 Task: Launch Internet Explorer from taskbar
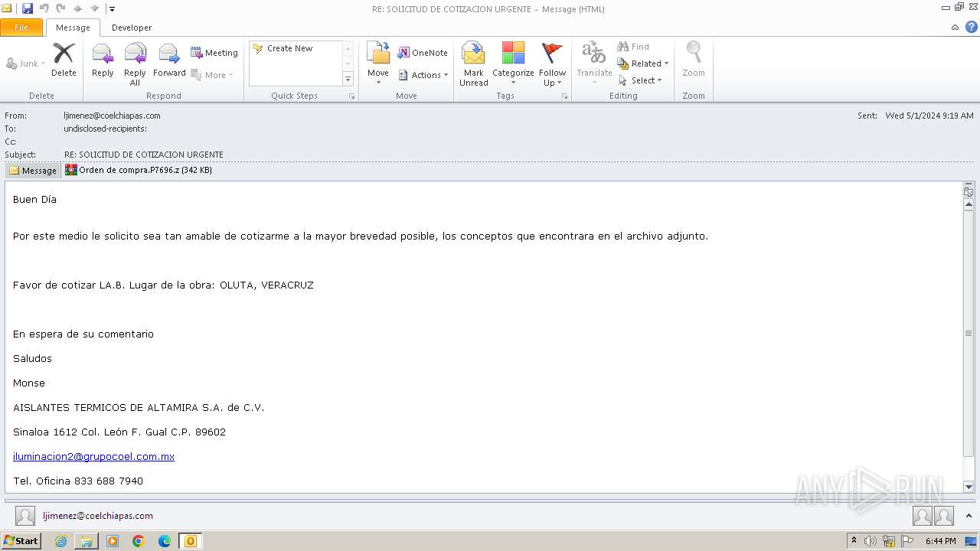click(60, 541)
